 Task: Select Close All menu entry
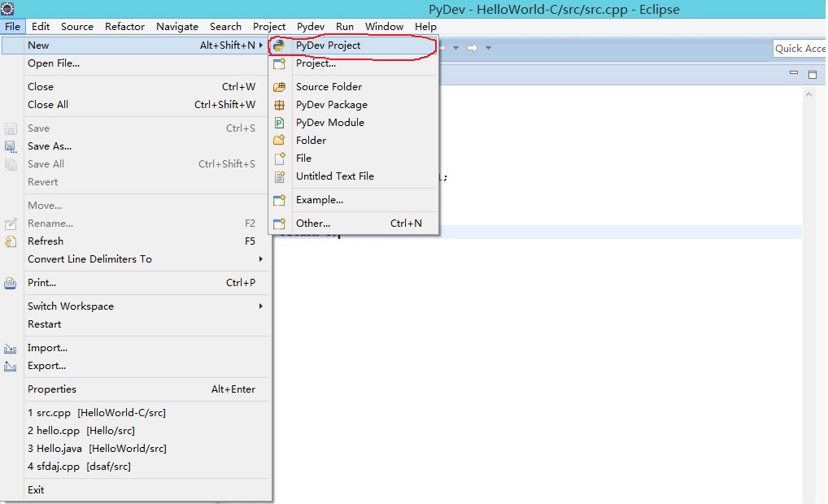click(137, 105)
